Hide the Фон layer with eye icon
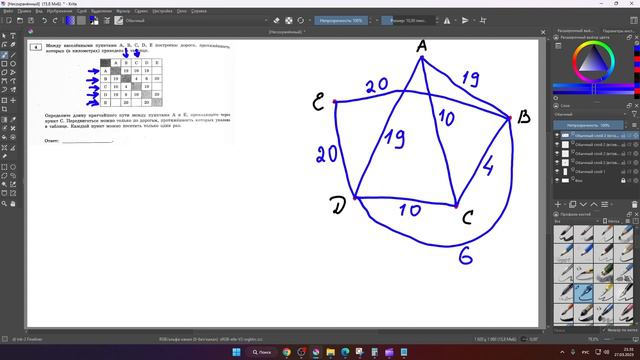Image resolution: width=640 pixels, height=360 pixels. 557,180
